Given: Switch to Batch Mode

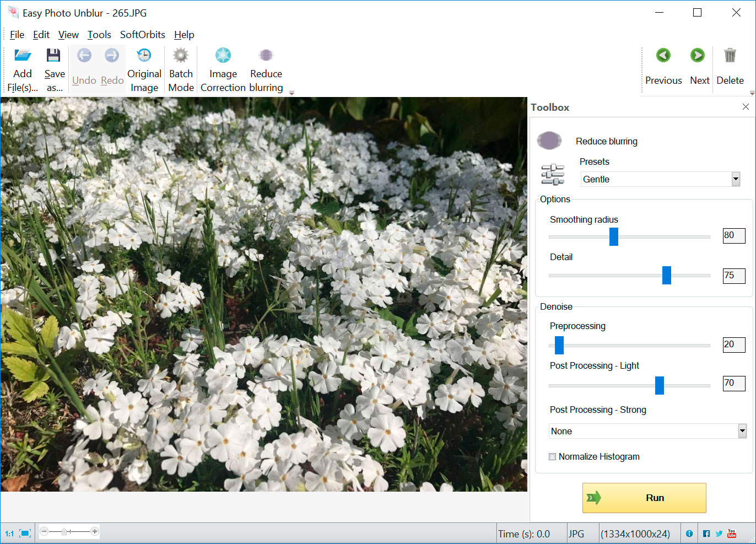Looking at the screenshot, I should [x=181, y=66].
